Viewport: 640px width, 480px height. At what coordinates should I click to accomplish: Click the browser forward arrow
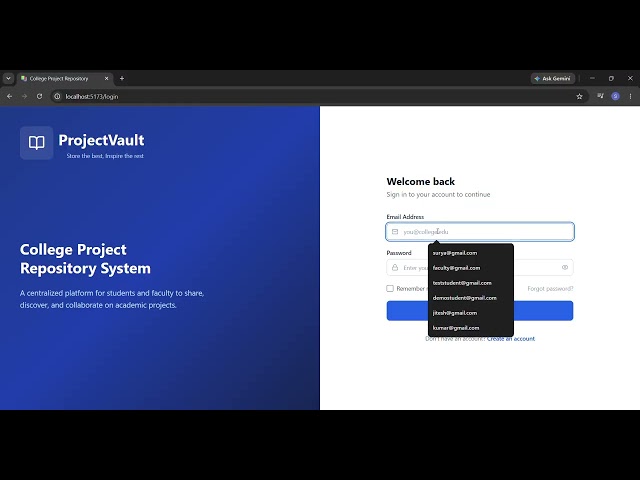[24, 96]
